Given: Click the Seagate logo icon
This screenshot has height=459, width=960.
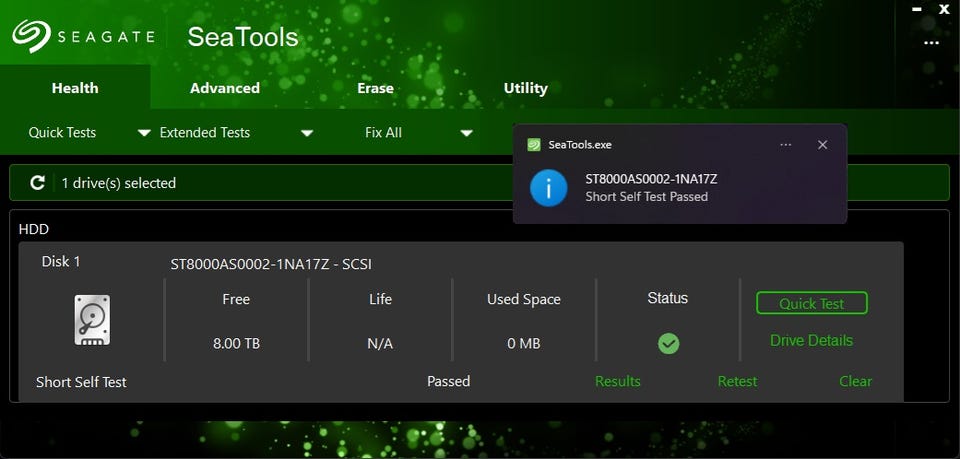Looking at the screenshot, I should click(31, 35).
